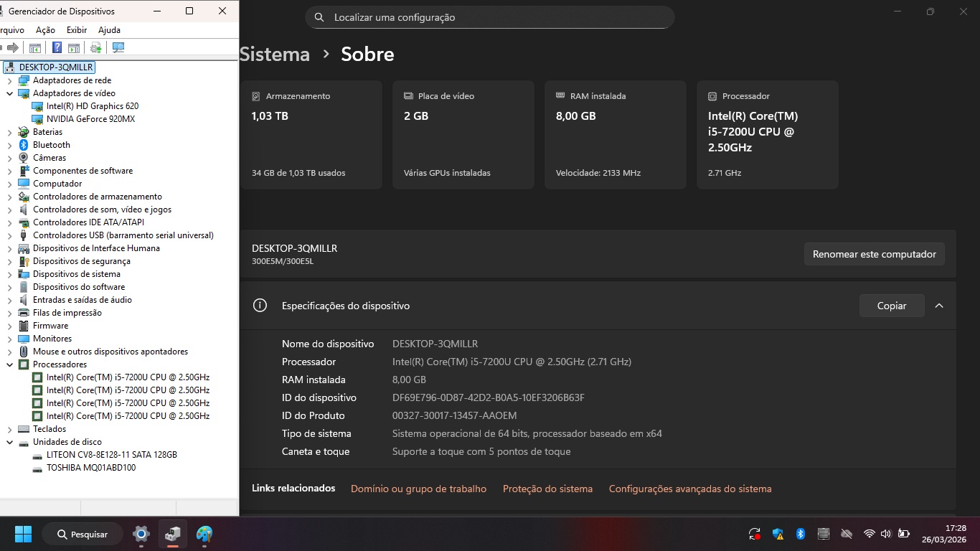Open the Bluetooth icon in system tray
980x551 pixels.
pos(801,534)
